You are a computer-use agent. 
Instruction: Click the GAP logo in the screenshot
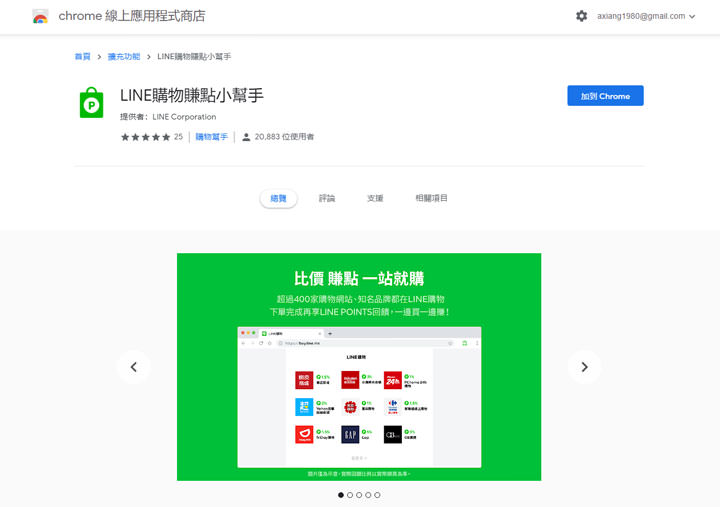350,434
